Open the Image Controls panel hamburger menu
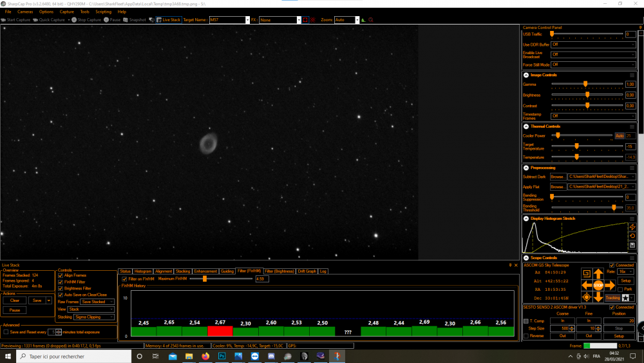 (632, 75)
